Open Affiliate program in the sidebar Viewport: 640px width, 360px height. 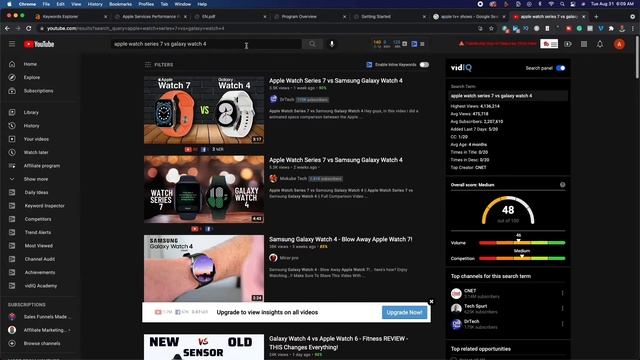[x=42, y=166]
